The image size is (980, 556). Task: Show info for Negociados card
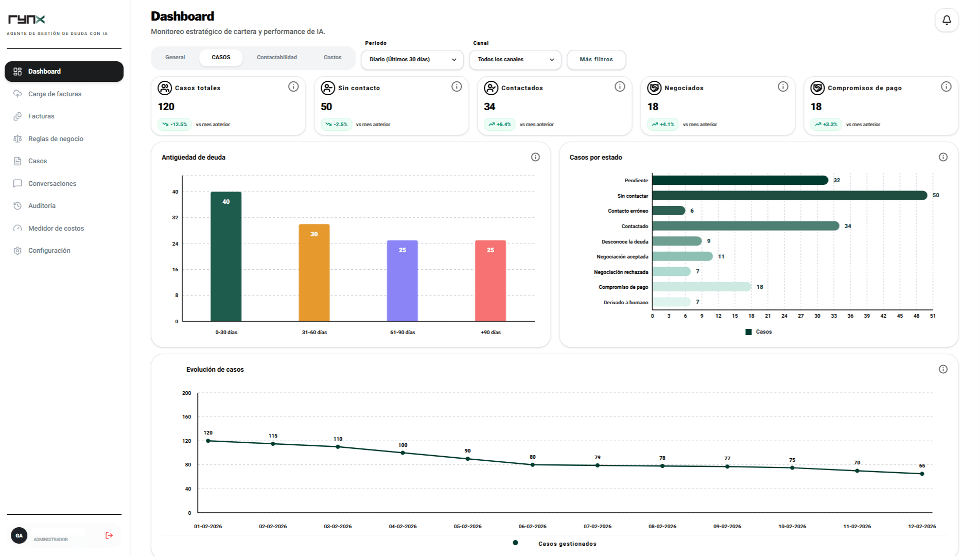click(x=783, y=86)
